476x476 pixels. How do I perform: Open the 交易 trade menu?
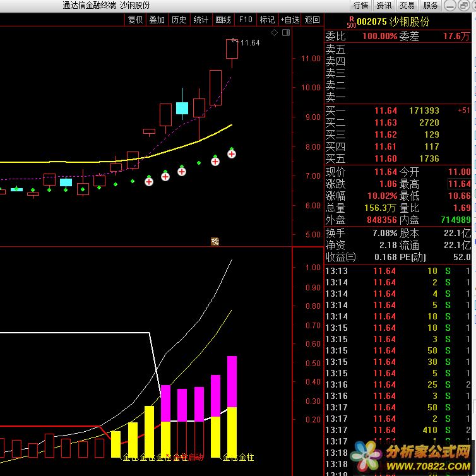(407, 5)
